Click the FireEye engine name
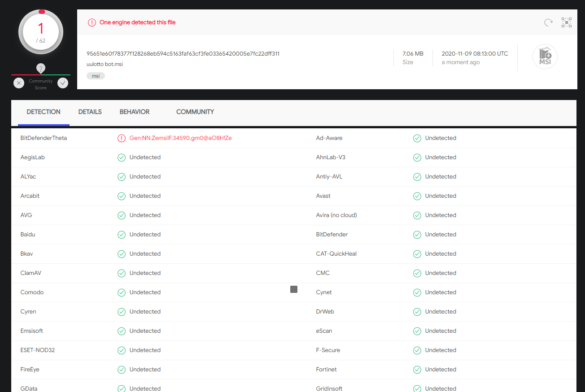This screenshot has height=392, width=585. click(30, 370)
